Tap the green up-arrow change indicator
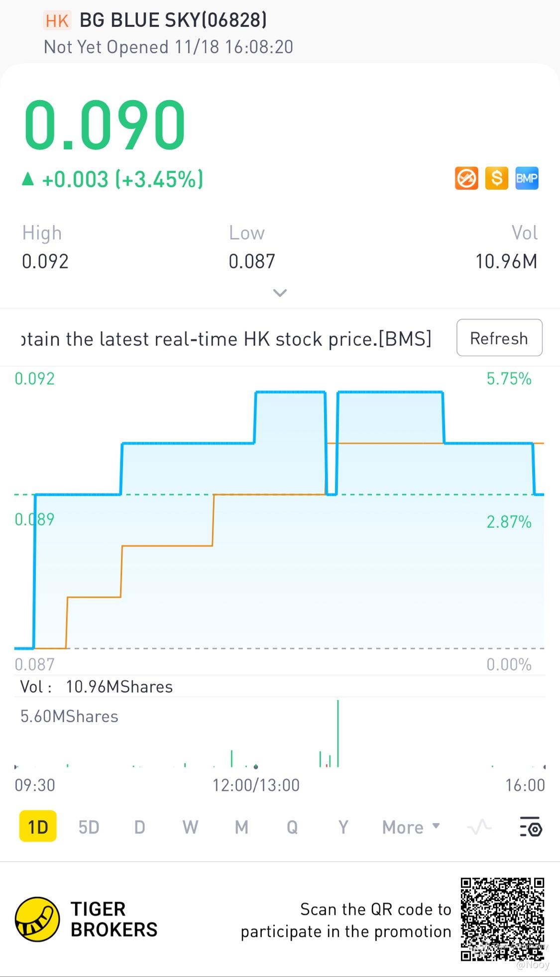 click(x=28, y=179)
